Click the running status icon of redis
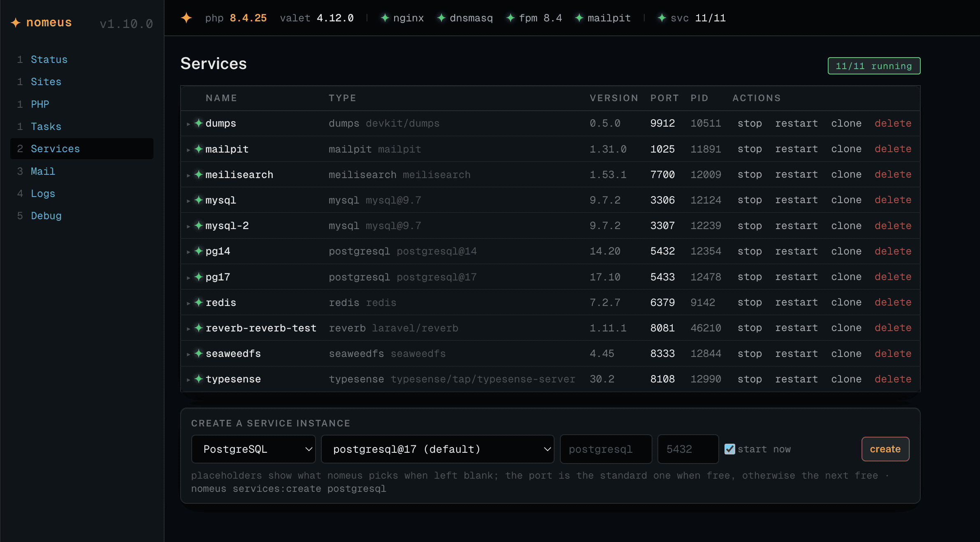Viewport: 980px width, 542px height. 199,302
